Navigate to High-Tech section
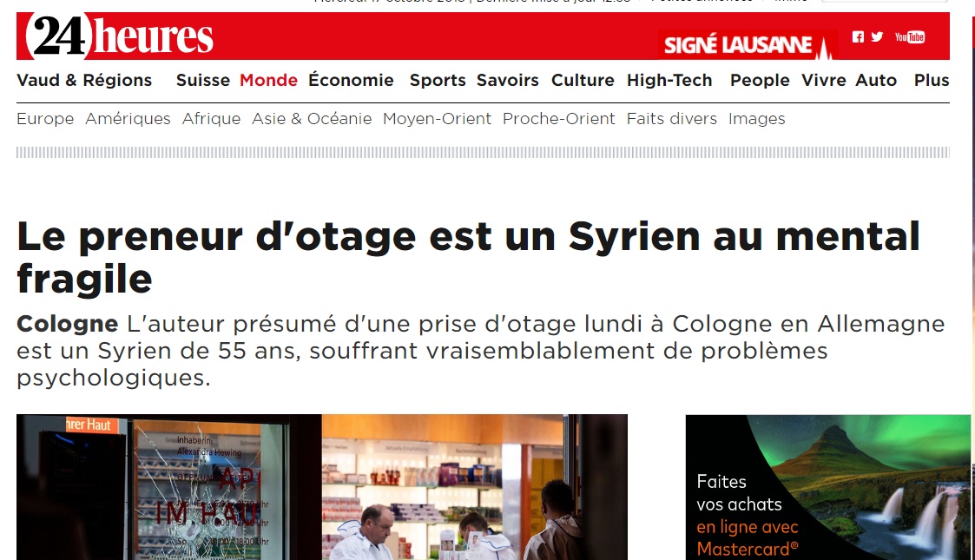 (669, 80)
